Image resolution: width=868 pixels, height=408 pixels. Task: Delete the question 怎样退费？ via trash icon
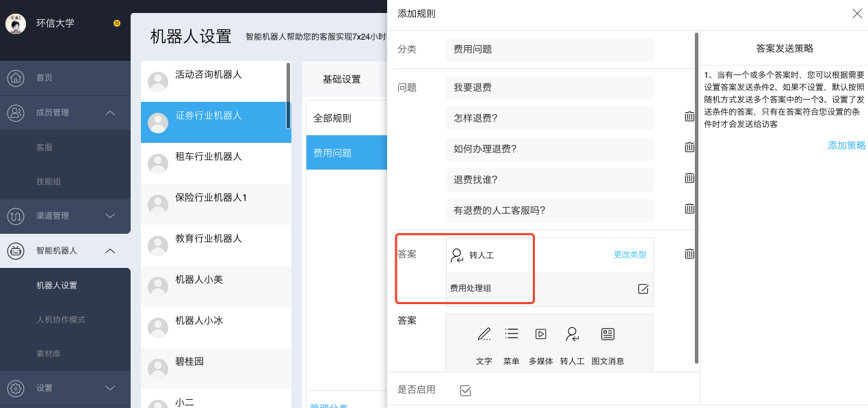(x=689, y=117)
